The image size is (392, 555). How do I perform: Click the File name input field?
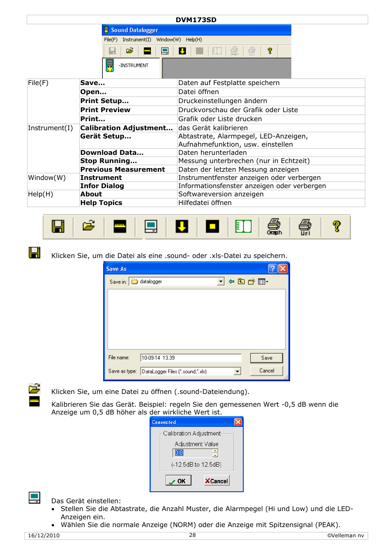point(191,358)
